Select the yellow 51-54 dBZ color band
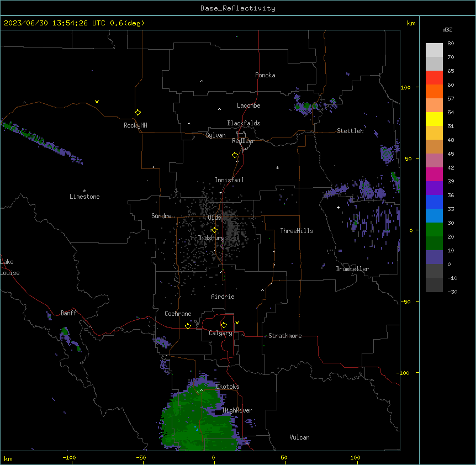476x465 pixels. pyautogui.click(x=434, y=119)
